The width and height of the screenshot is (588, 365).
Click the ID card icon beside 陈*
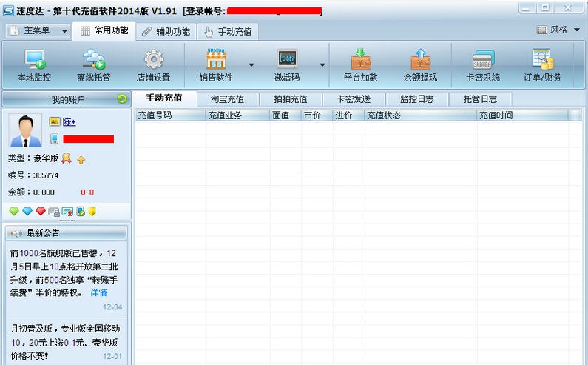pyautogui.click(x=55, y=121)
